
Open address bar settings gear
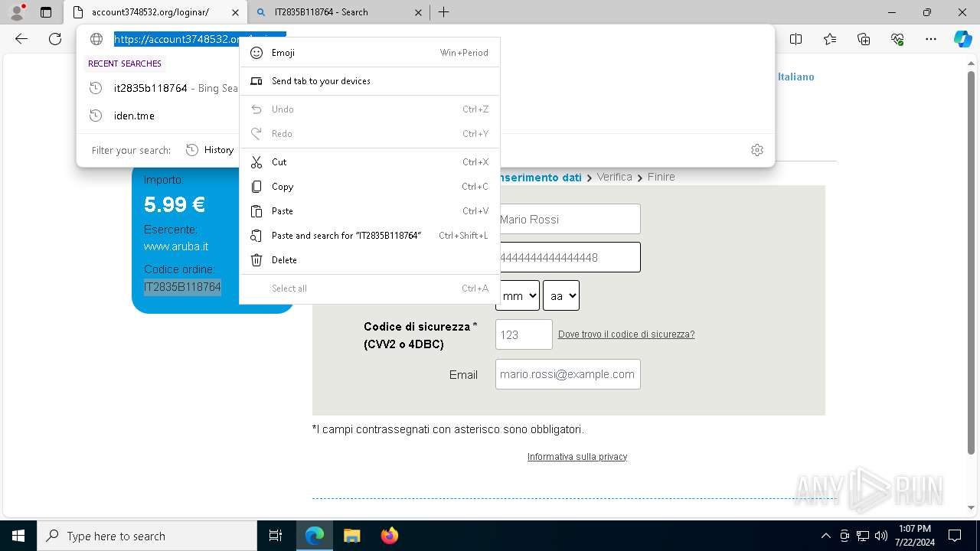757,150
